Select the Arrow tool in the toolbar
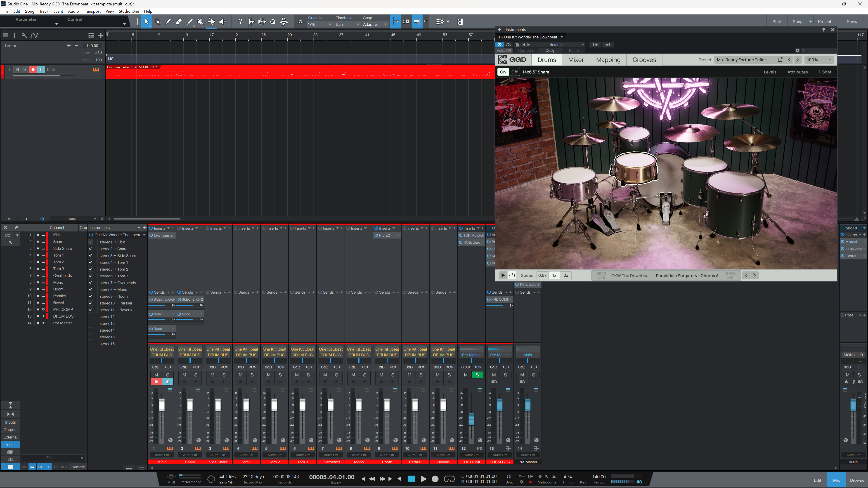868x488 pixels. pyautogui.click(x=146, y=21)
